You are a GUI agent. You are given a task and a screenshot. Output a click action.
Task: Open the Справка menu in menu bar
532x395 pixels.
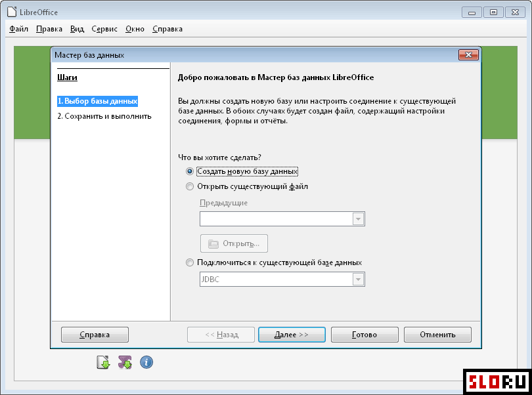coord(167,29)
